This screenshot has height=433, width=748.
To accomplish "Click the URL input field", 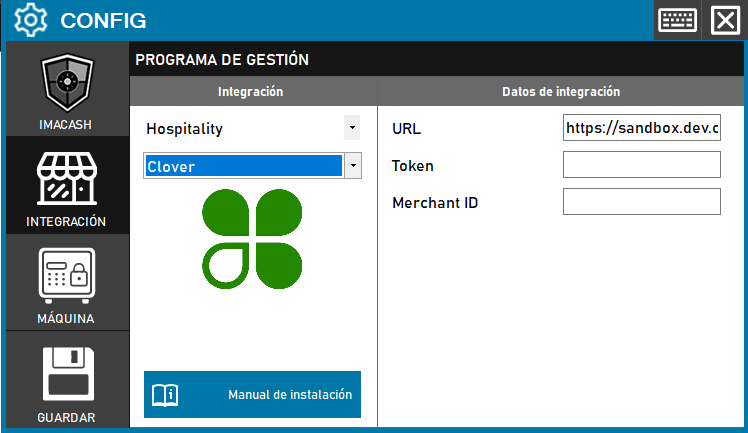I will tap(641, 128).
